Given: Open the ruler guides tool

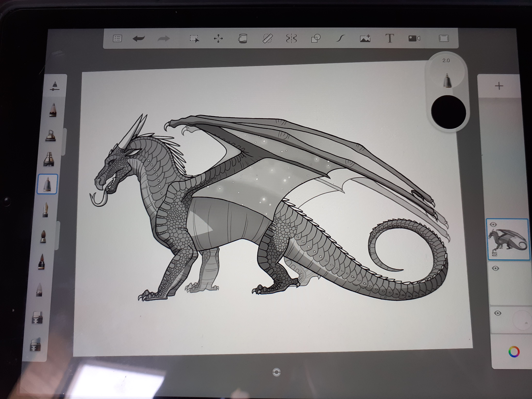Looking at the screenshot, I should (267, 39).
